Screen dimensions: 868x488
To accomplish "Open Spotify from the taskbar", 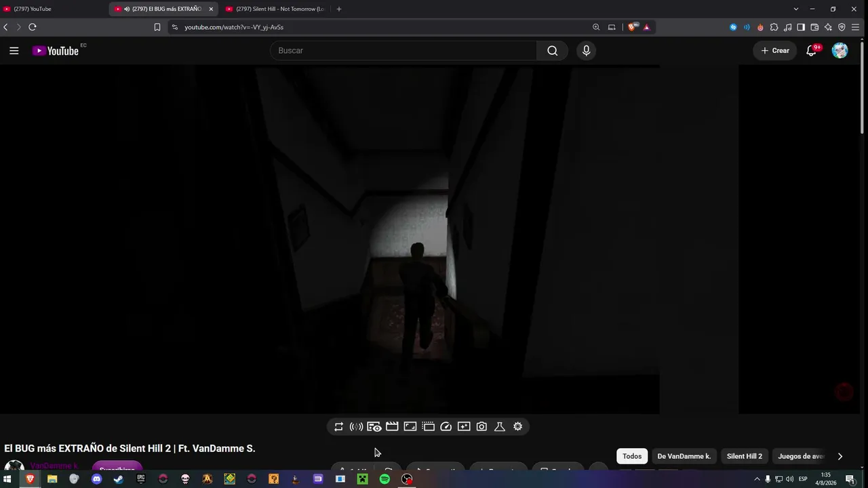I will [384, 479].
